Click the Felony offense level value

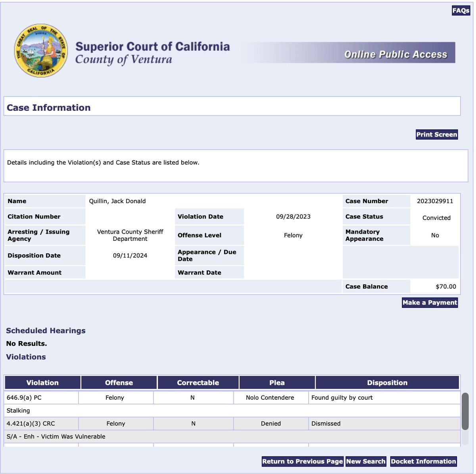293,235
